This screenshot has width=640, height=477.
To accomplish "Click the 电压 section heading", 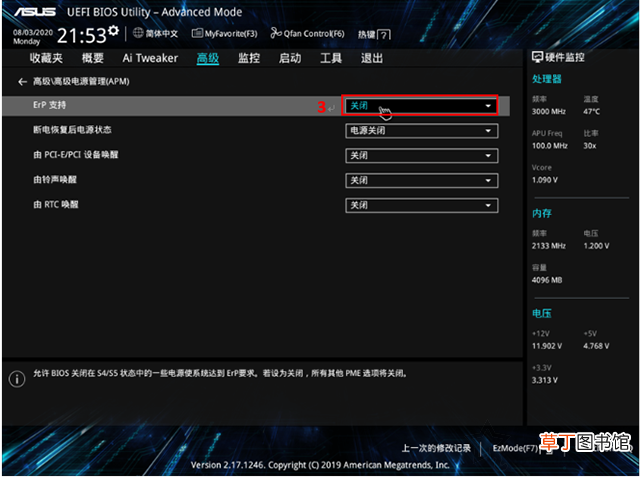I will (542, 313).
